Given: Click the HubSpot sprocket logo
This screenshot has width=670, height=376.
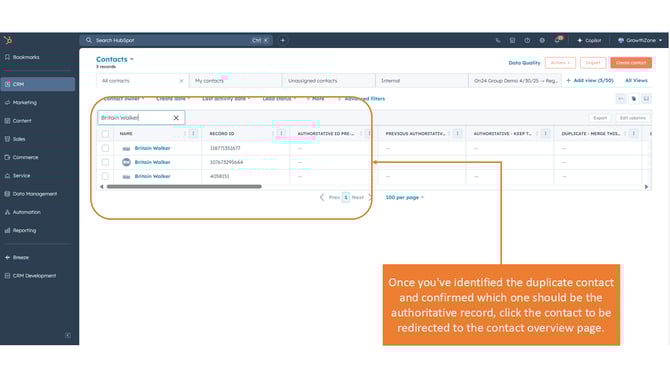Looking at the screenshot, I should pyautogui.click(x=8, y=40).
